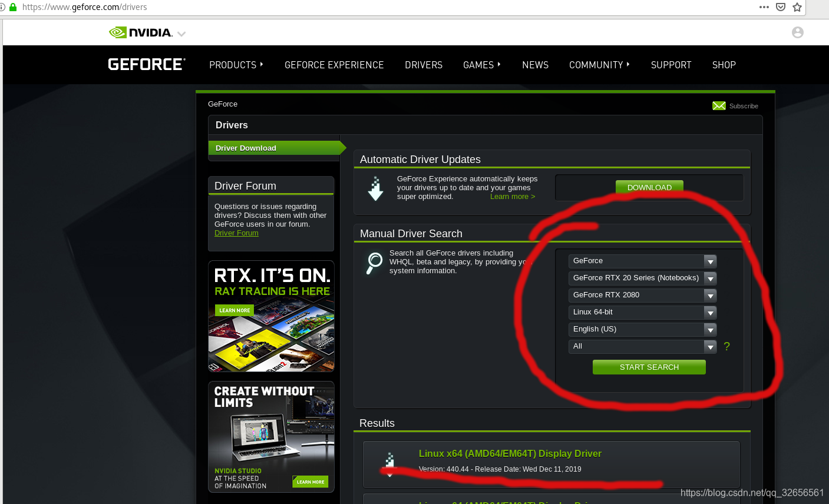Click the Pocket save icon
Image resolution: width=829 pixels, height=504 pixels.
coord(781,7)
